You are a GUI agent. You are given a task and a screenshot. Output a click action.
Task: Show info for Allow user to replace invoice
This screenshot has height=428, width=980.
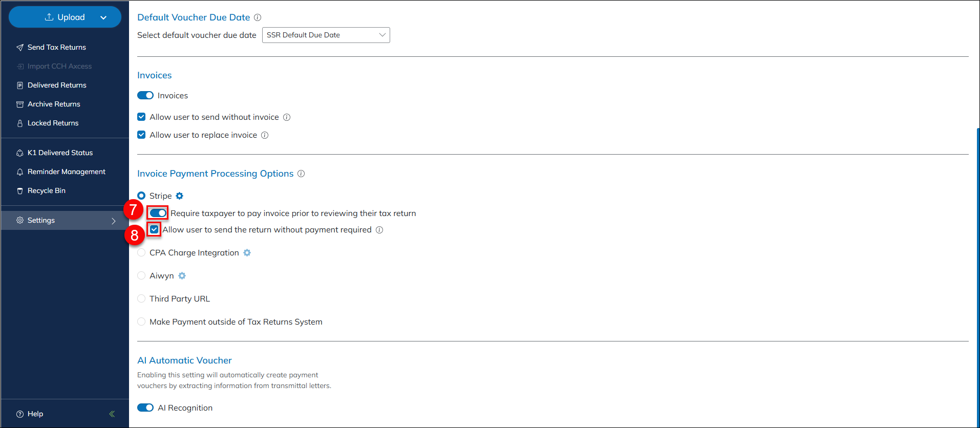click(x=265, y=135)
